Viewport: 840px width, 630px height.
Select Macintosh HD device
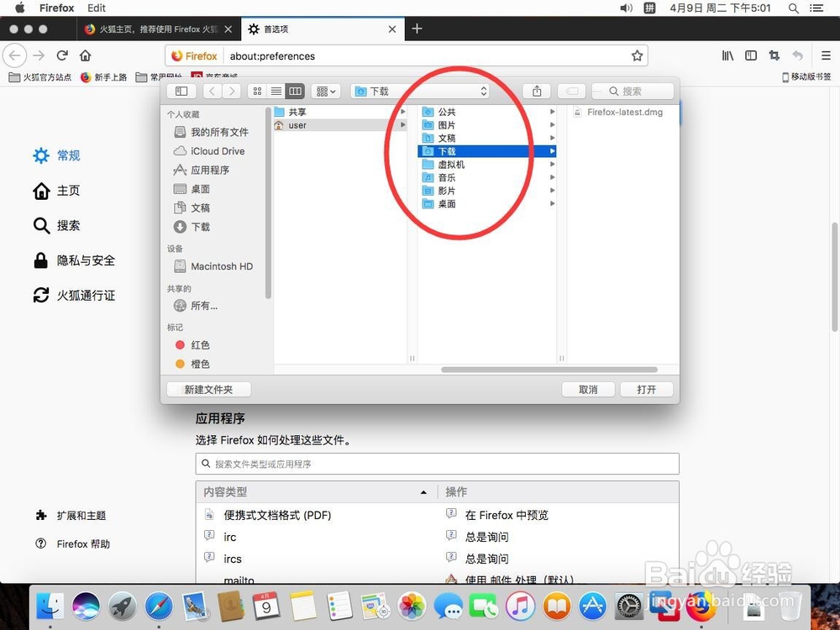tap(213, 266)
